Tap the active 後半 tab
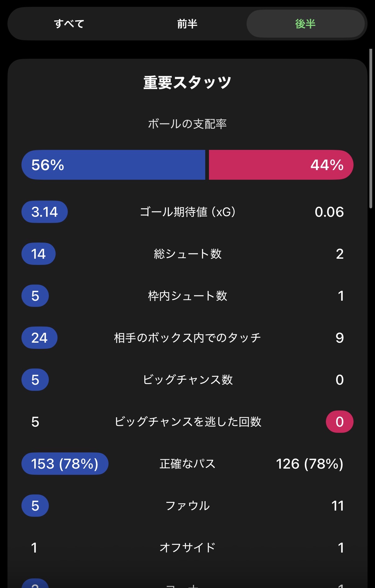The image size is (375, 588). point(305,24)
